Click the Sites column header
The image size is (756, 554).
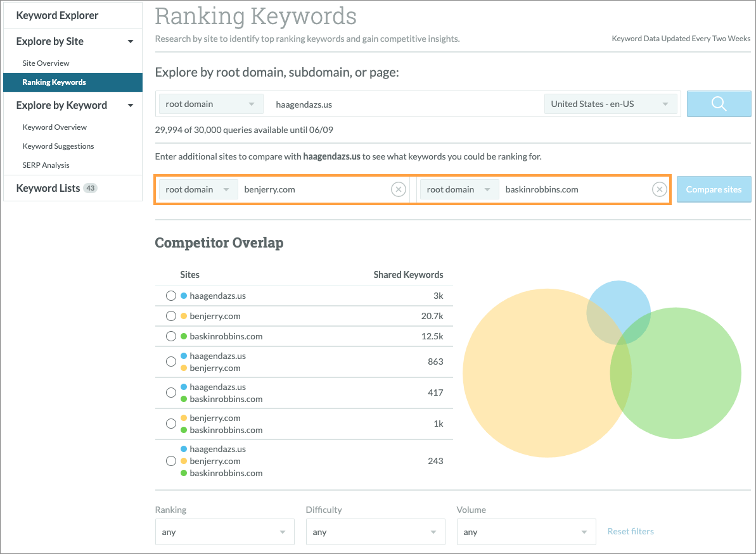click(189, 275)
